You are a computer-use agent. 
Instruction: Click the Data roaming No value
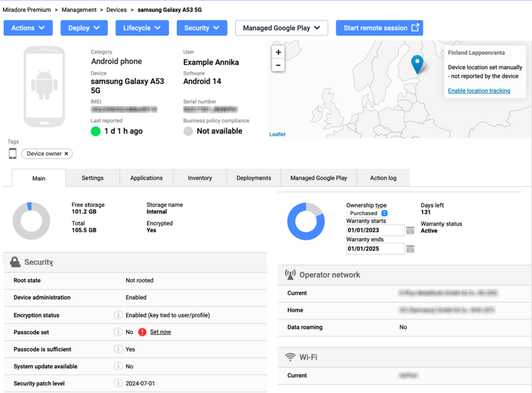[x=403, y=327]
